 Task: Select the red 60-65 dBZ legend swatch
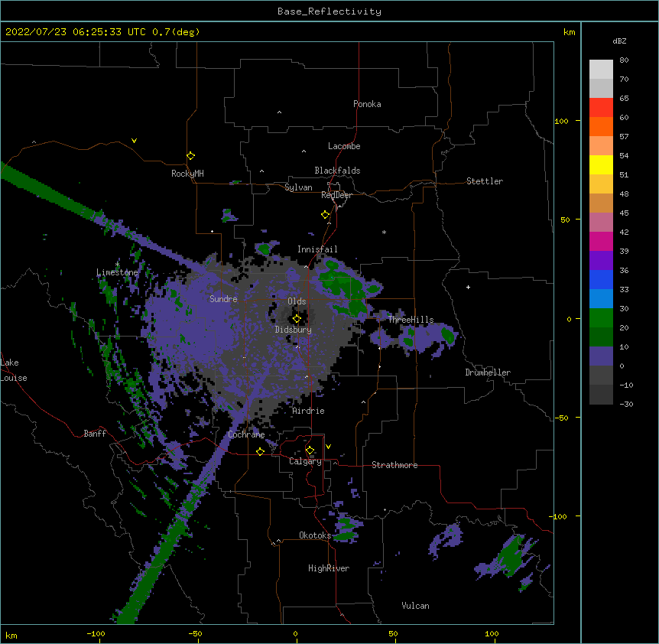[601, 107]
